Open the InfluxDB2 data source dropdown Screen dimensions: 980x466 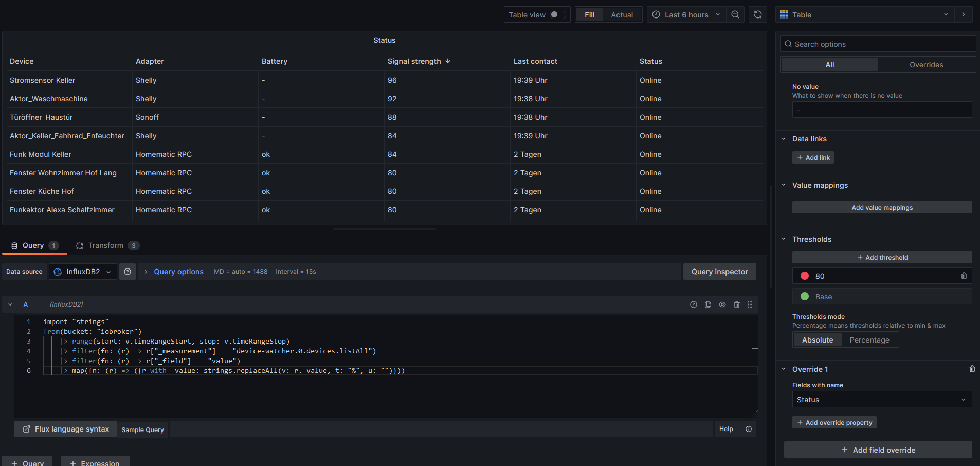tap(83, 272)
